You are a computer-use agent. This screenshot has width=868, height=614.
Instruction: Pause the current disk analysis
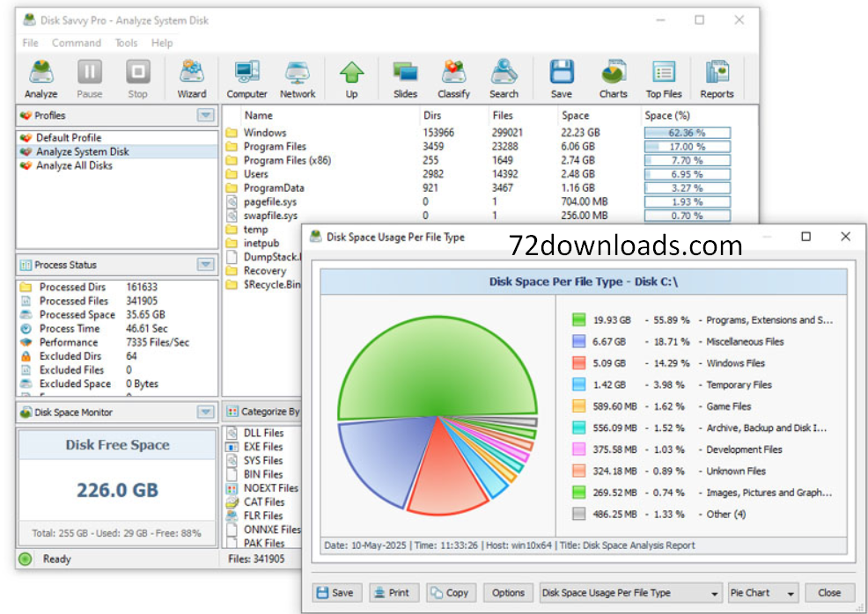tap(91, 77)
